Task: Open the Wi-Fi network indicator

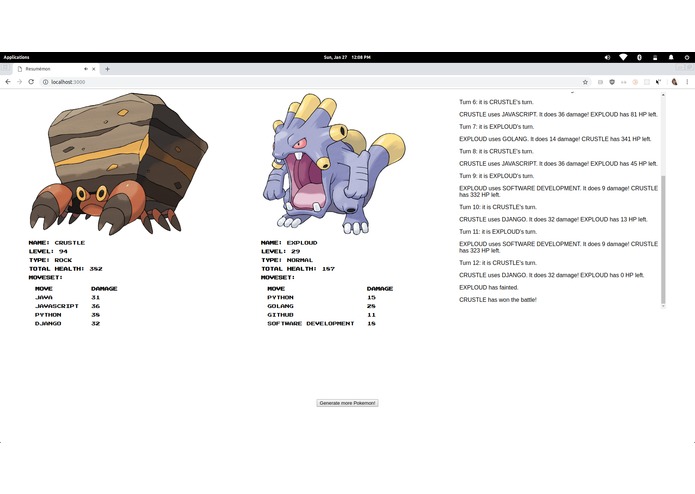Action: 623,57
